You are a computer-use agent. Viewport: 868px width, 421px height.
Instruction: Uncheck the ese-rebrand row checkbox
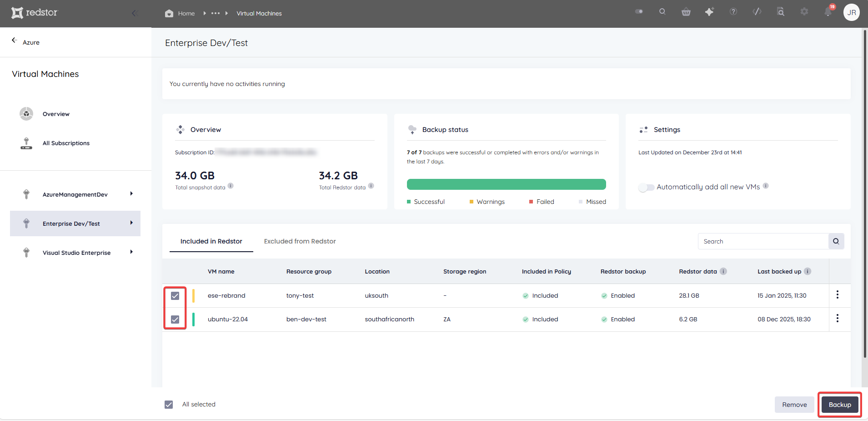point(175,296)
